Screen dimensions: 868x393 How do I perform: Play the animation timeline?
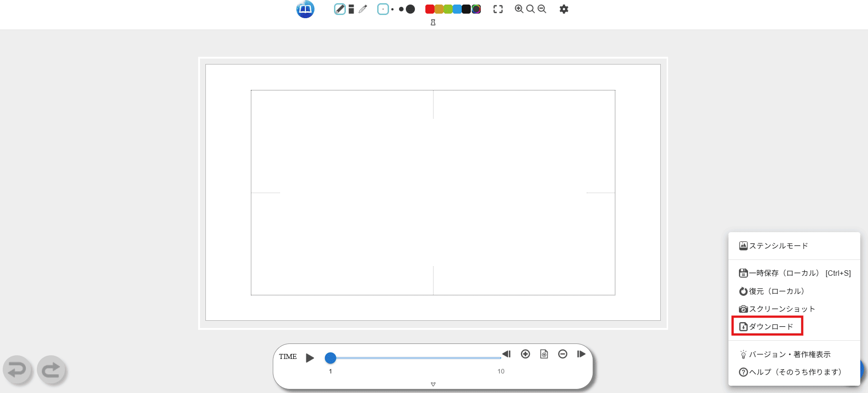[x=310, y=358]
